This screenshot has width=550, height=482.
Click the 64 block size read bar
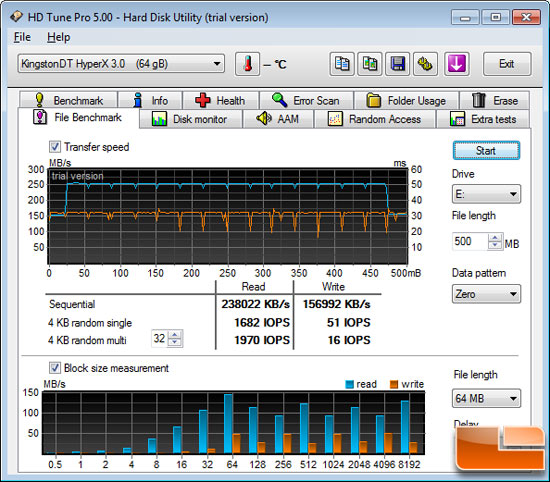click(228, 423)
